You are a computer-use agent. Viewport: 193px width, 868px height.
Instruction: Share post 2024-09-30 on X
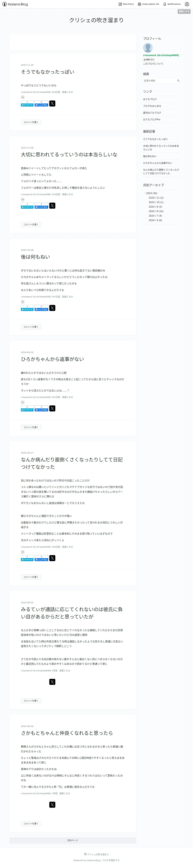point(52,408)
